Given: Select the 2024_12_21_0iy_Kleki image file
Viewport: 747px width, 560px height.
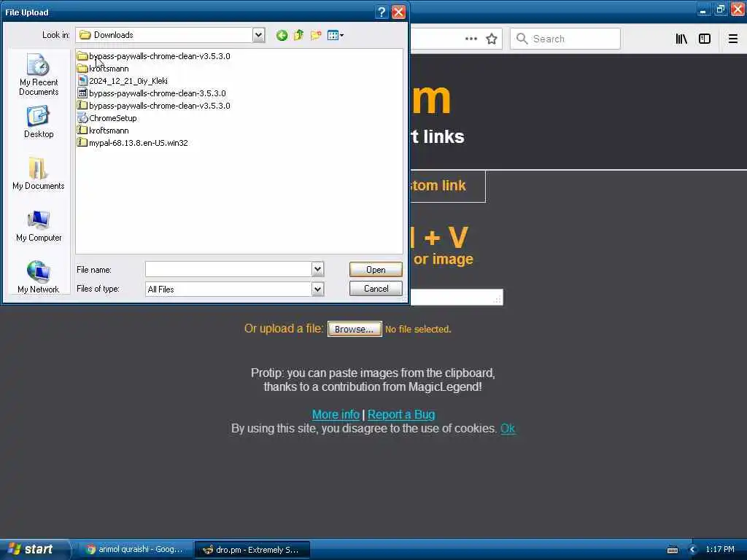Looking at the screenshot, I should click(x=123, y=81).
